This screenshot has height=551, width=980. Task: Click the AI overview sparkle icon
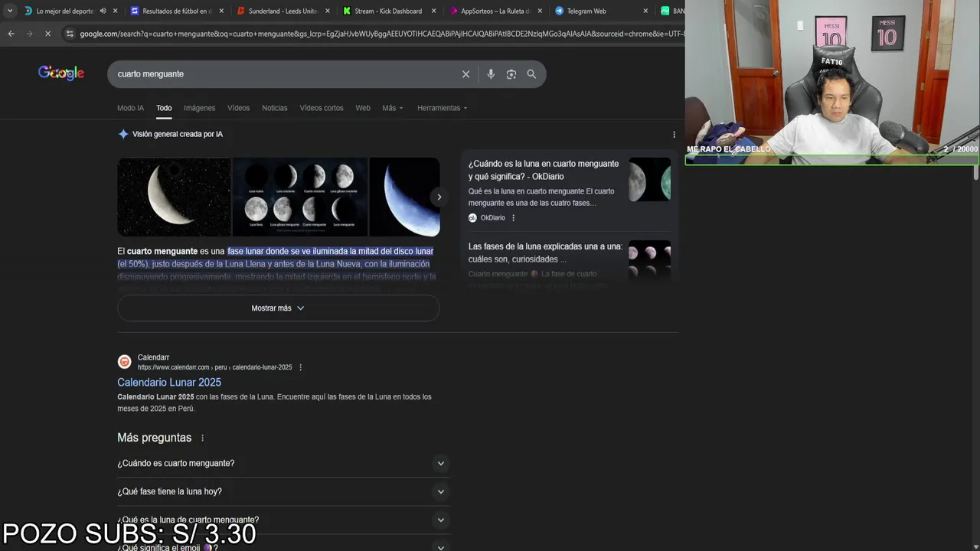pos(123,134)
